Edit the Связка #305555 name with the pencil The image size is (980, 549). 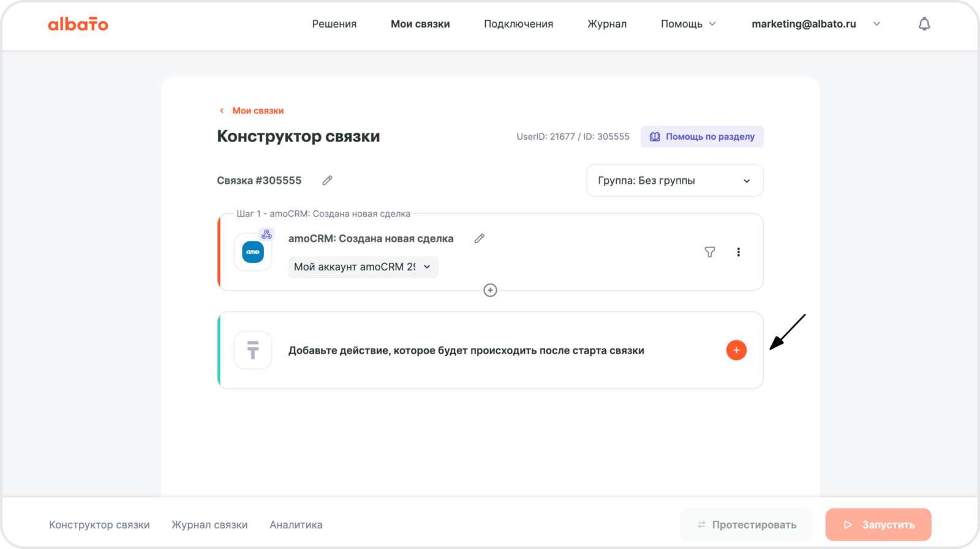[328, 180]
